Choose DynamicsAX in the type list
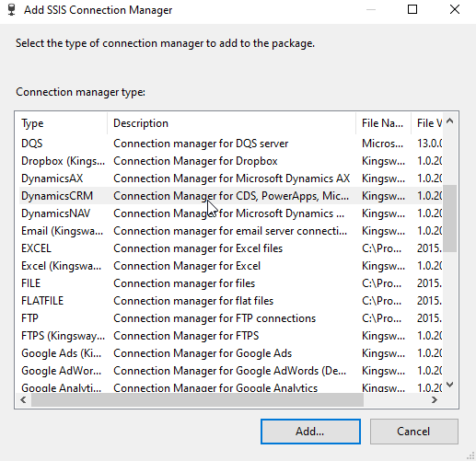The height and width of the screenshot is (461, 476). click(x=230, y=179)
